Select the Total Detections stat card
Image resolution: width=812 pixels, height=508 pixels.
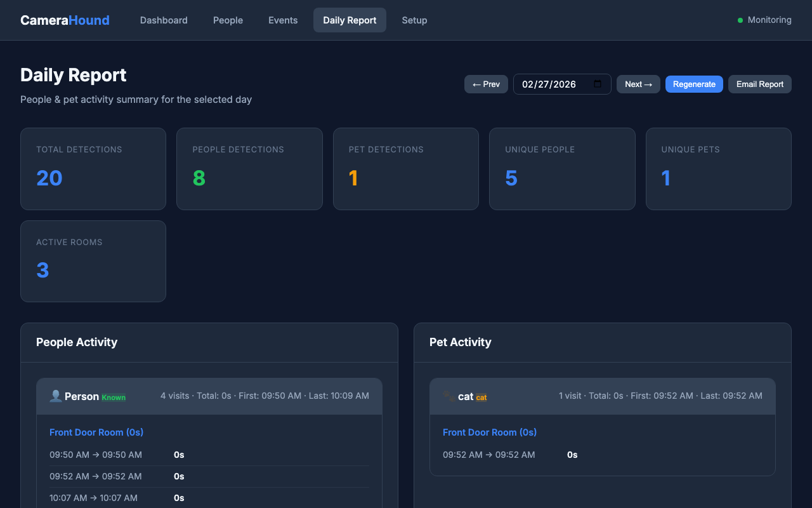tap(93, 168)
